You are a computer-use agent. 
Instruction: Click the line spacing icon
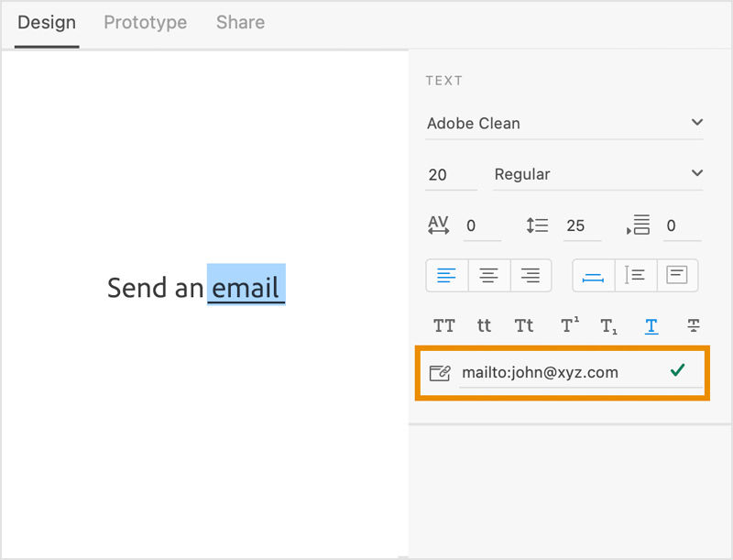537,225
